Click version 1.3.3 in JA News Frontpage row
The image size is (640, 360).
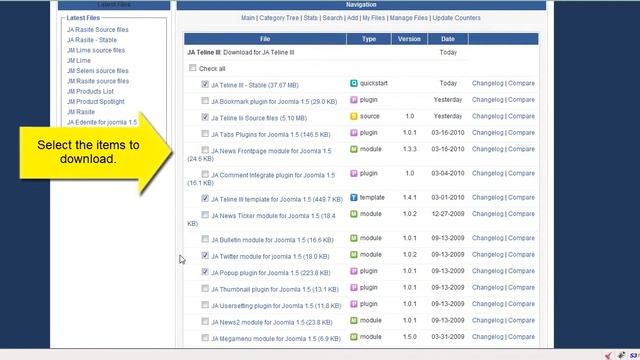pyautogui.click(x=410, y=149)
